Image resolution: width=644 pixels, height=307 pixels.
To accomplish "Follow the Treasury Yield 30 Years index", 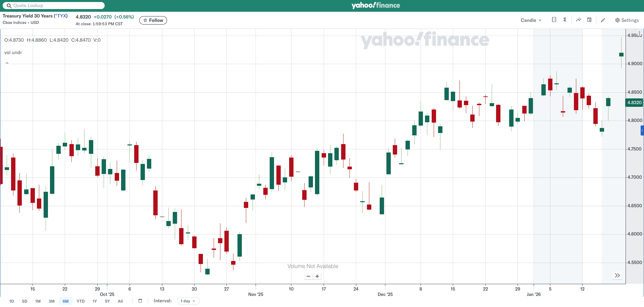I will 153,20.
